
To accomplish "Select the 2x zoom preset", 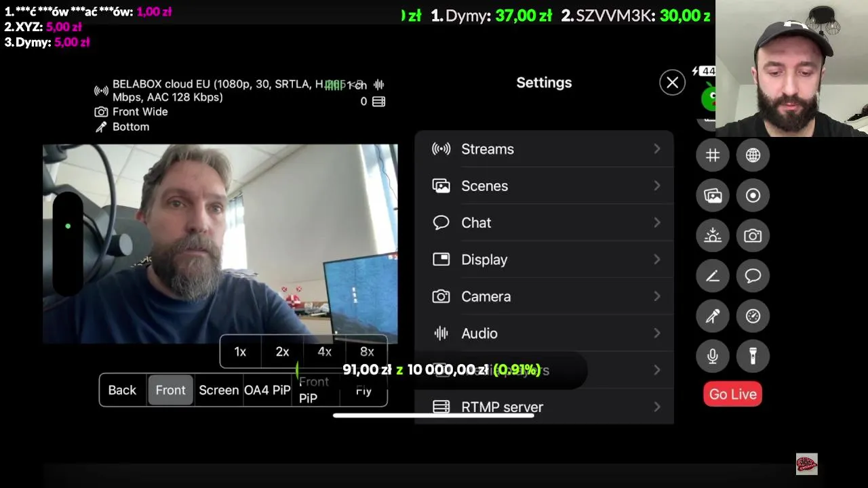I will (x=282, y=352).
